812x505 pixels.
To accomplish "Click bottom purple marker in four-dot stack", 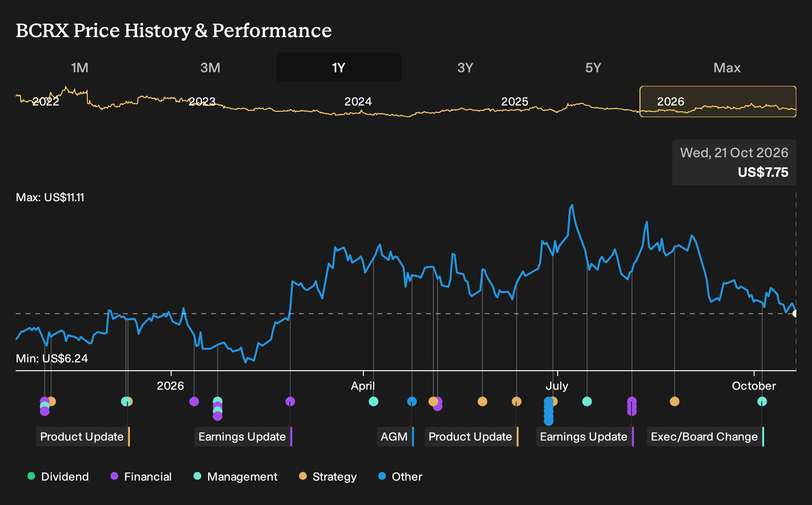I will tap(217, 416).
